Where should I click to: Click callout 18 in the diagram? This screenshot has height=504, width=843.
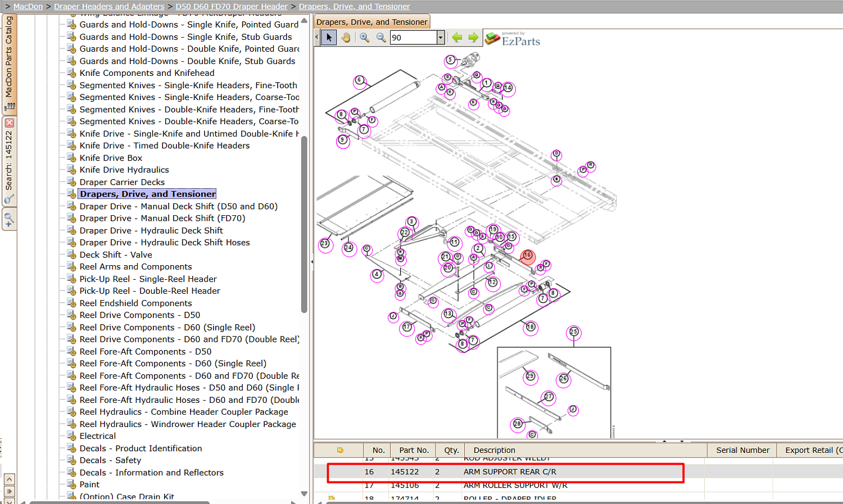(x=531, y=327)
